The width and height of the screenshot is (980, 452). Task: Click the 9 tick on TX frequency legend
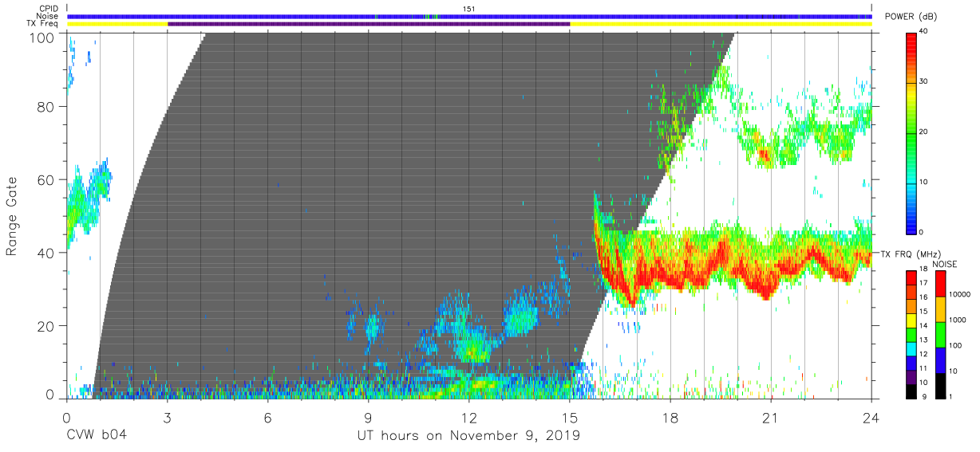point(923,396)
